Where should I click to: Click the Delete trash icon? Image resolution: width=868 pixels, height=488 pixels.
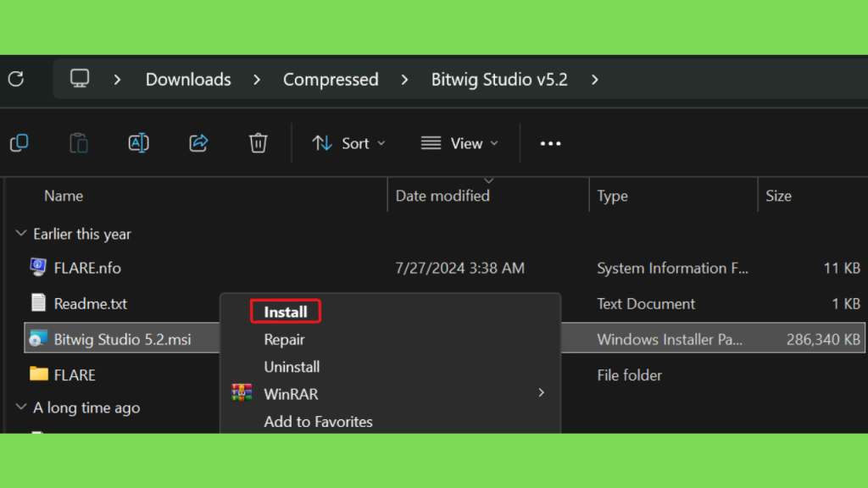[258, 142]
